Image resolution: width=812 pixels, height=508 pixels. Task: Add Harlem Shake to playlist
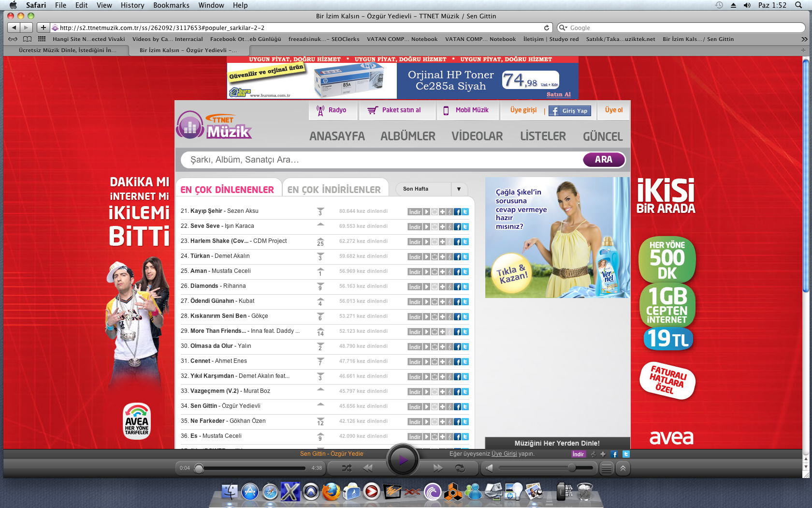(x=442, y=242)
